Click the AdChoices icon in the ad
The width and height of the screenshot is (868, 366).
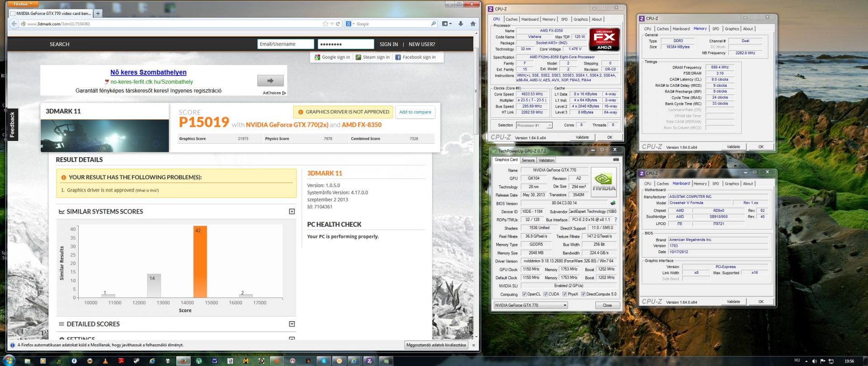284,93
